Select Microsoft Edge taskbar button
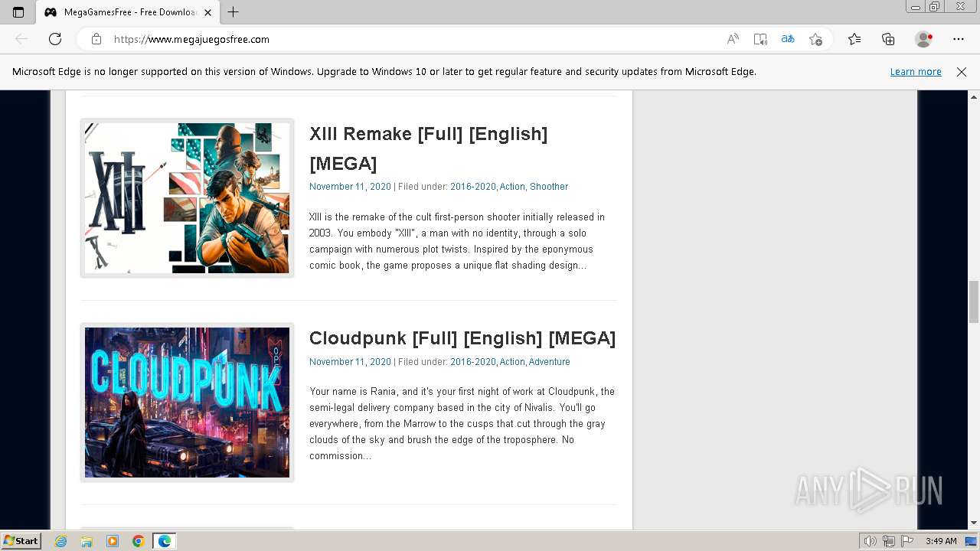The width and height of the screenshot is (980, 551). point(165,541)
